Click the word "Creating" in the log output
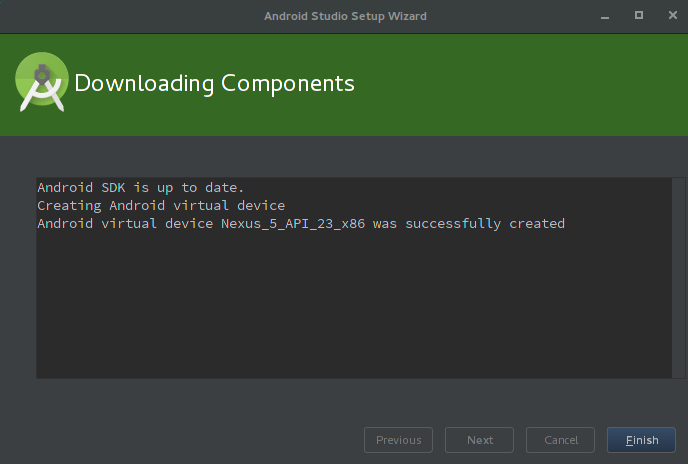Screen dimensions: 688x464 coord(69,206)
